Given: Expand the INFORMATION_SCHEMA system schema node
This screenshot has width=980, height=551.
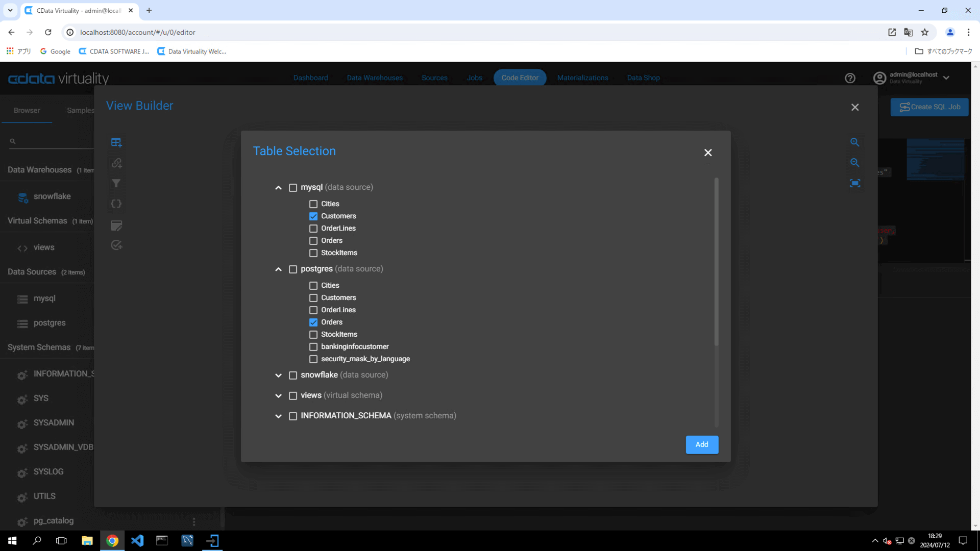Looking at the screenshot, I should 278,416.
